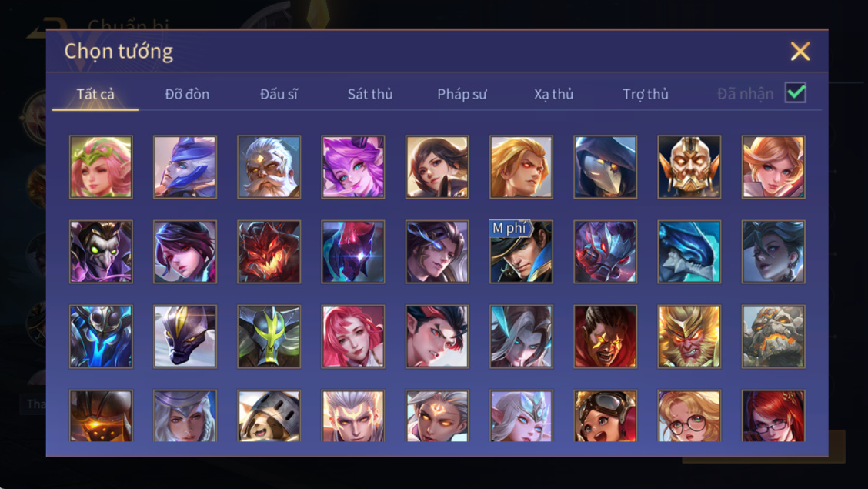Choose the hooded plague-mask hero with beak
Screen dimensions: 868x489
pos(605,166)
